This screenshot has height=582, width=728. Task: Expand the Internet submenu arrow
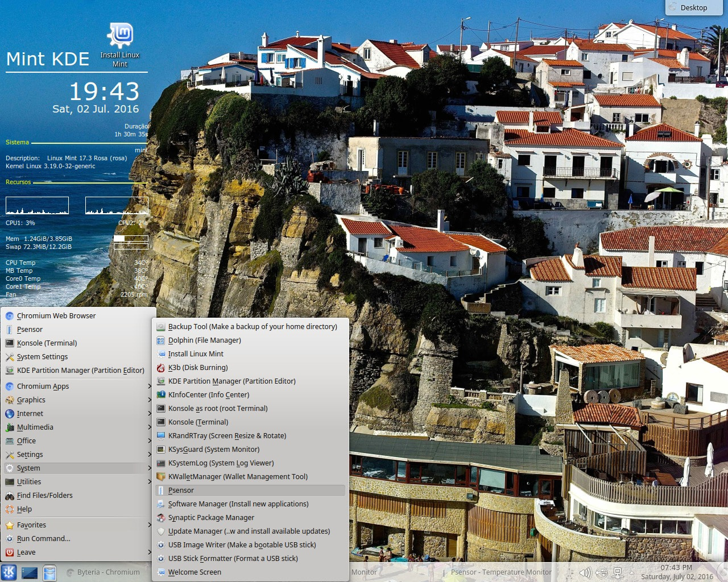coord(150,414)
